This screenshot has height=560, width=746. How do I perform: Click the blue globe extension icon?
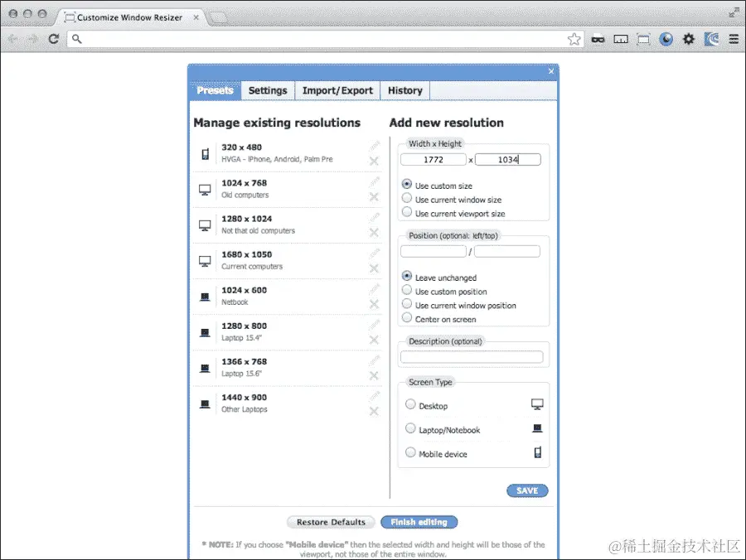(666, 39)
